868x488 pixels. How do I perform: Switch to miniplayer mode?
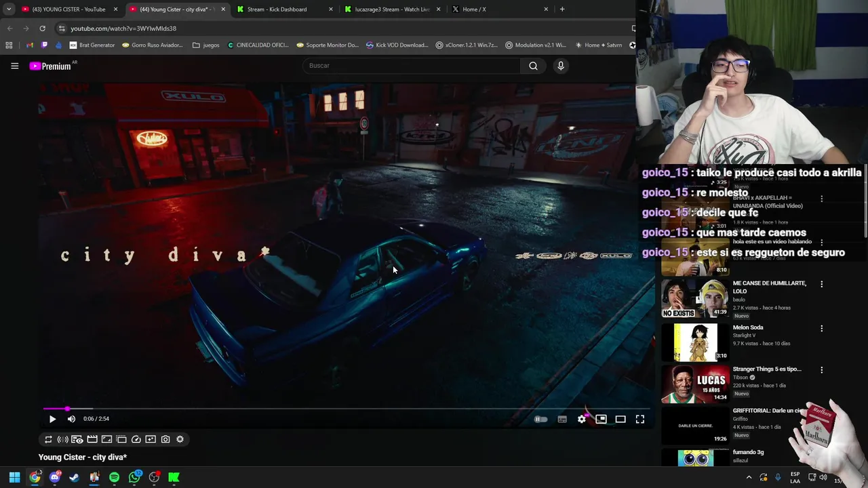click(601, 419)
